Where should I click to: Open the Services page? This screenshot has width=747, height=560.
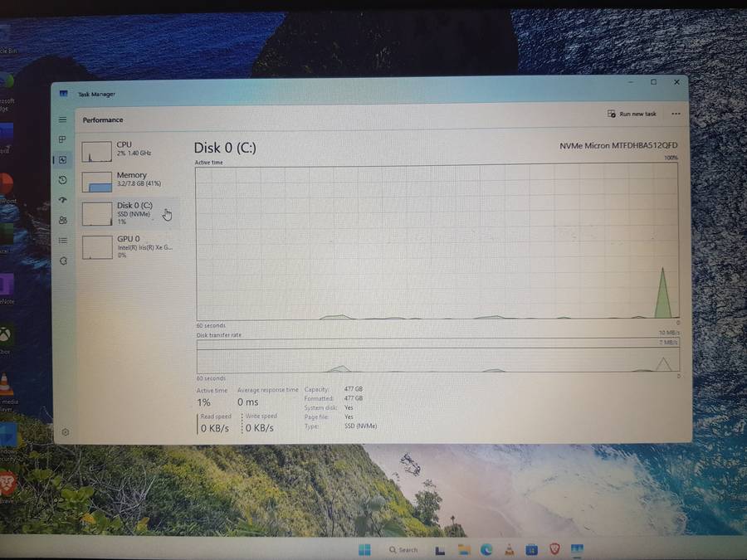pyautogui.click(x=63, y=261)
